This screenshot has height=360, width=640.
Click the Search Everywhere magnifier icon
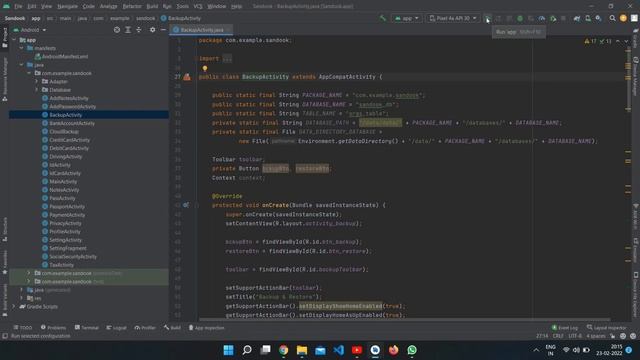pyautogui.click(x=612, y=18)
